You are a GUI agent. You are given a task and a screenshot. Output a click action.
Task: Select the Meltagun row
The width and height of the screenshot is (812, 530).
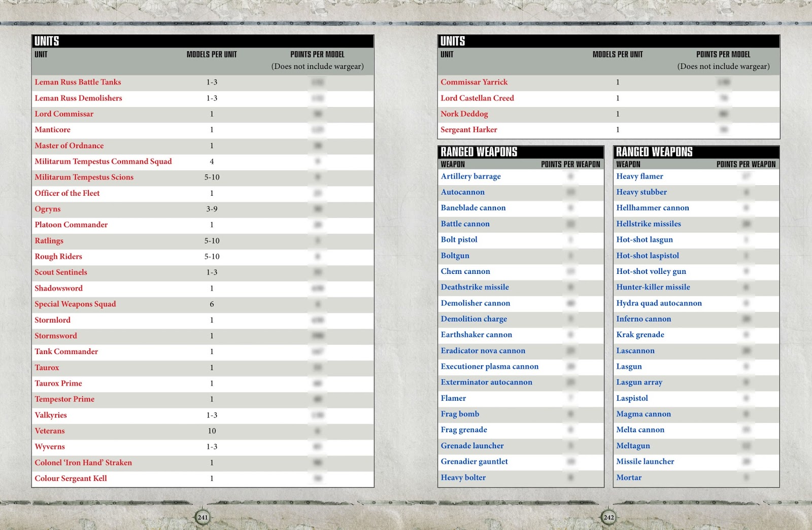pyautogui.click(x=632, y=446)
